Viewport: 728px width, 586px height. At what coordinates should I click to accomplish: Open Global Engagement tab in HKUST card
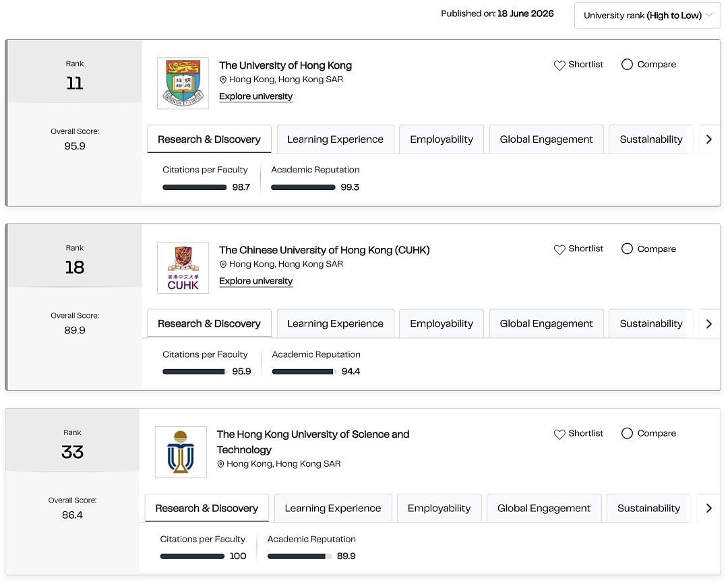pos(544,508)
